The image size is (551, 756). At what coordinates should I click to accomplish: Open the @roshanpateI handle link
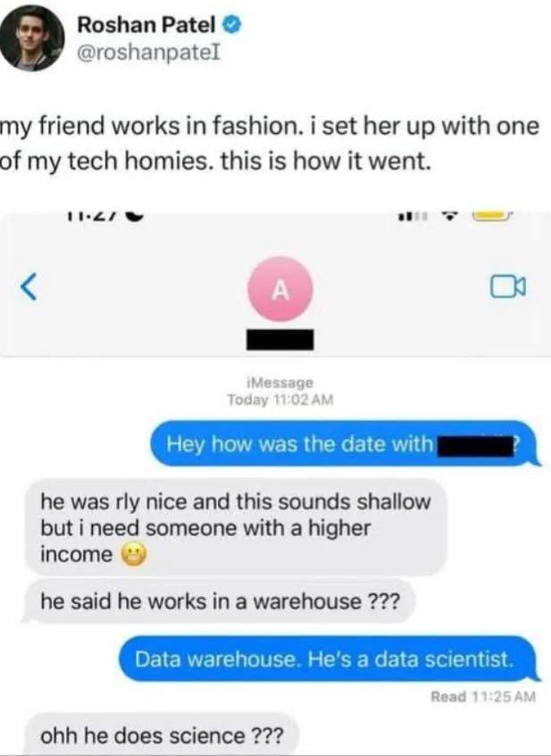click(x=148, y=52)
